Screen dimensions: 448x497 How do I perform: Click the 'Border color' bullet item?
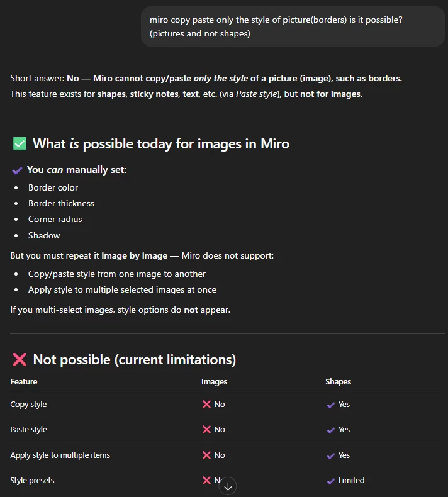click(53, 187)
